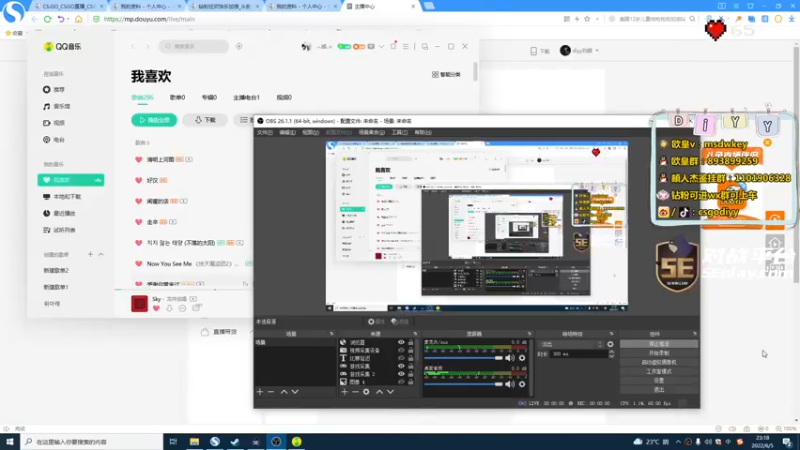
Task: Increase transition duration with stepper arrow
Action: 611,352
